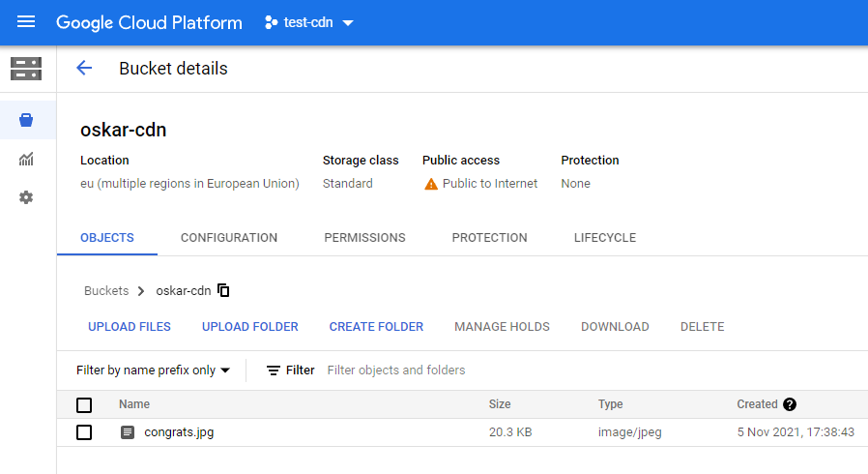Open the congrats.jpg object link
The width and height of the screenshot is (868, 474).
[179, 432]
